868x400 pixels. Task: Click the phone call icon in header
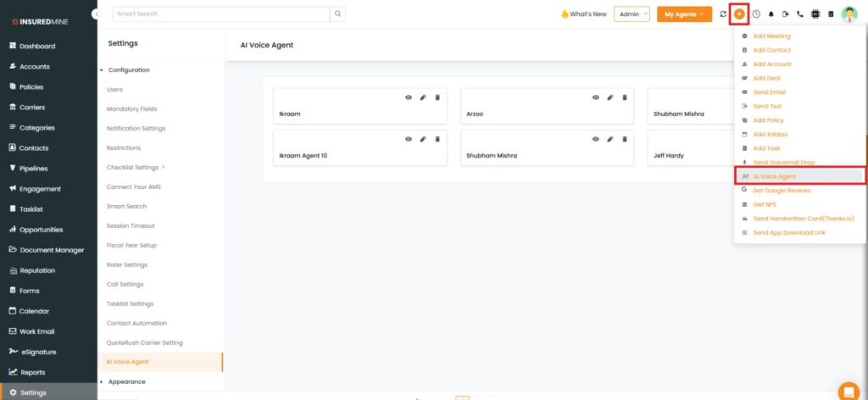[800, 14]
